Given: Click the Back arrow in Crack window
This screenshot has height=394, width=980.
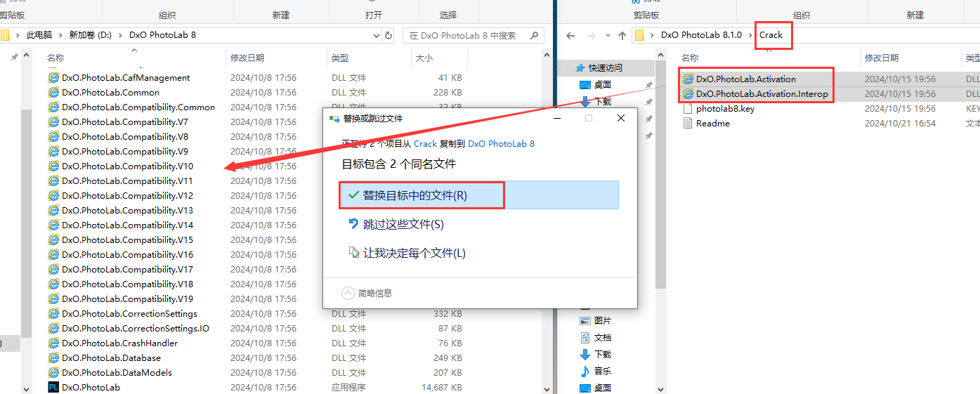Looking at the screenshot, I should [571, 35].
